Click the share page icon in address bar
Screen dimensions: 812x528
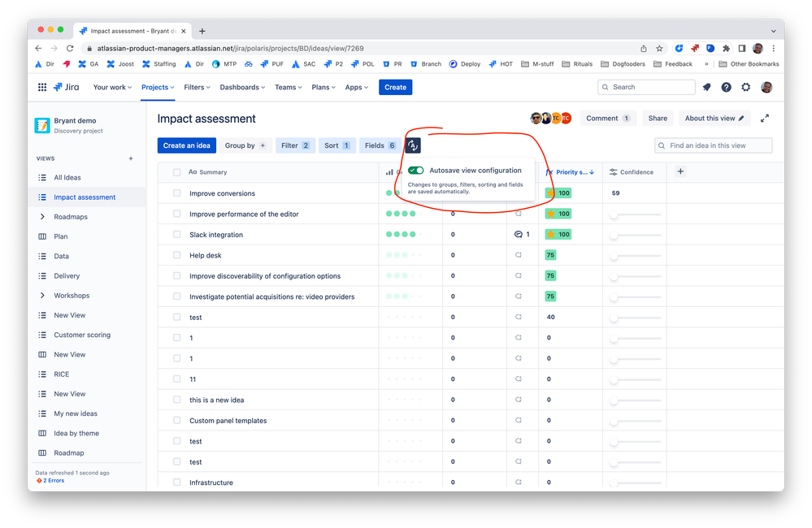643,48
